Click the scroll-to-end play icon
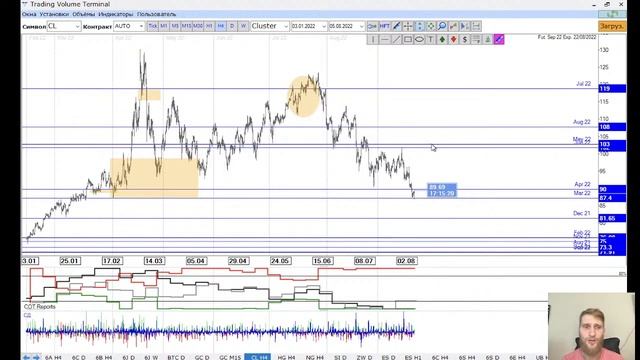Screen dimensions: 640x360 [x=465, y=26]
